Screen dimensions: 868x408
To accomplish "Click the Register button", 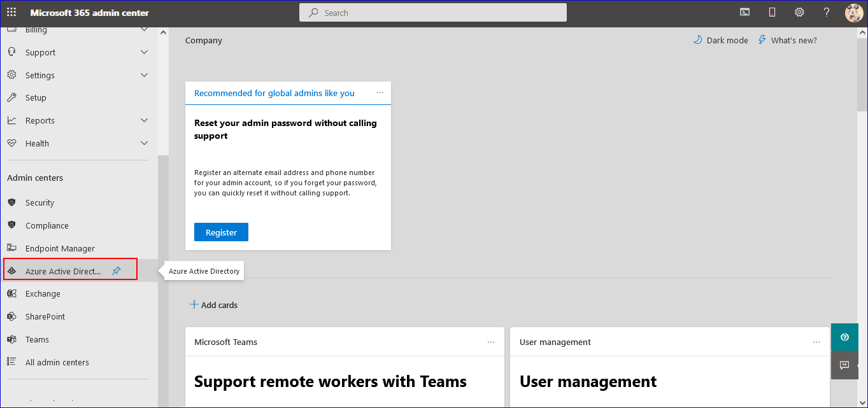I will coord(221,232).
